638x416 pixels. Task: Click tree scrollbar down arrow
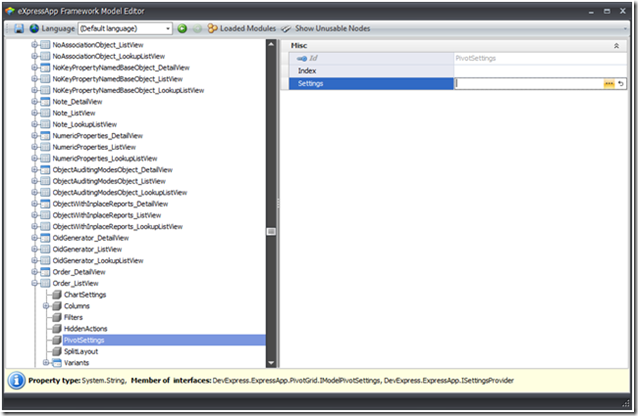[271, 363]
